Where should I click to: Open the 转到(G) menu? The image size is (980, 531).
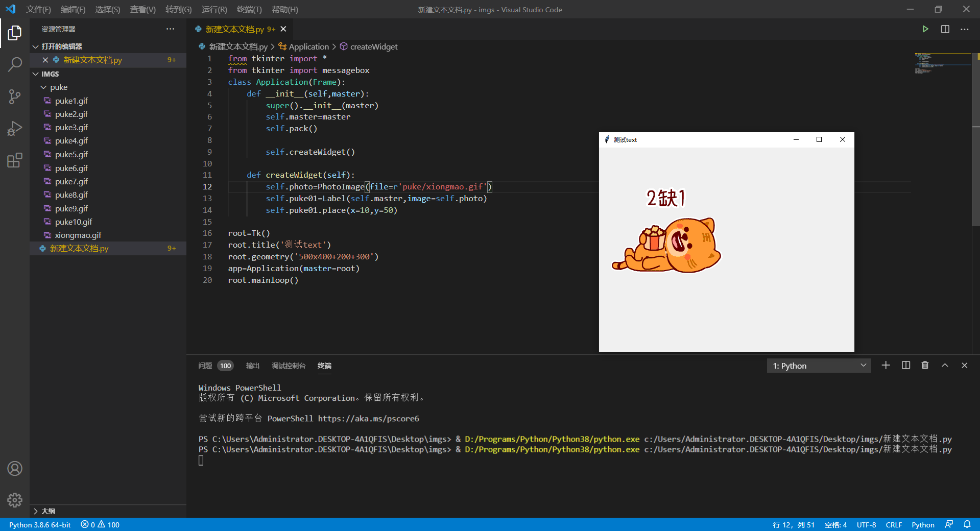click(x=179, y=9)
